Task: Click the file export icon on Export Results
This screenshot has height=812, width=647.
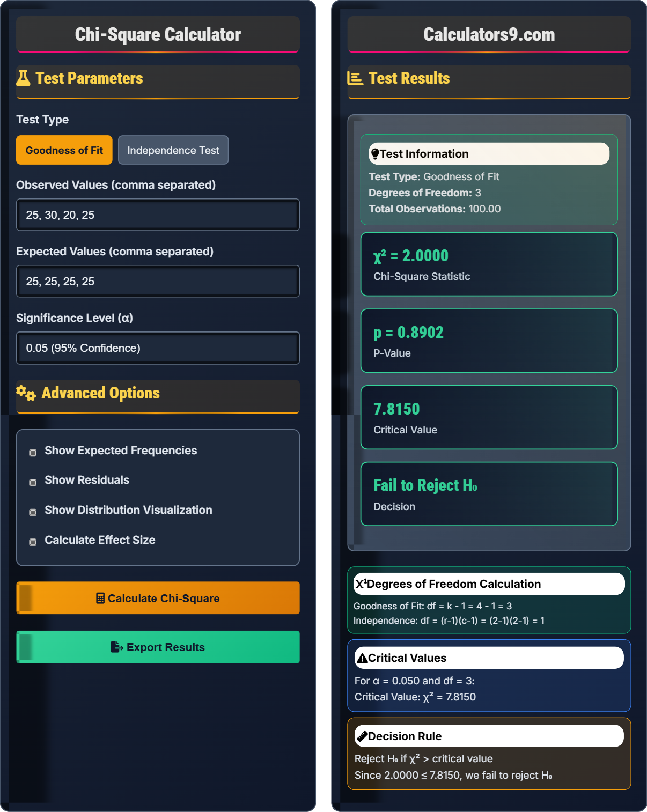Action: tap(117, 647)
